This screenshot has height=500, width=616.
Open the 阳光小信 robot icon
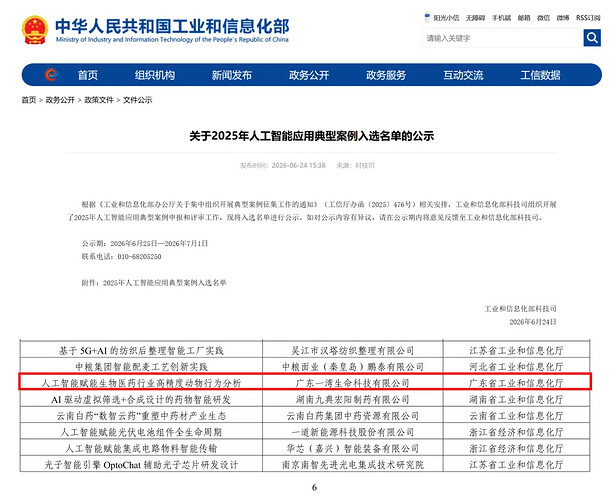[427, 18]
